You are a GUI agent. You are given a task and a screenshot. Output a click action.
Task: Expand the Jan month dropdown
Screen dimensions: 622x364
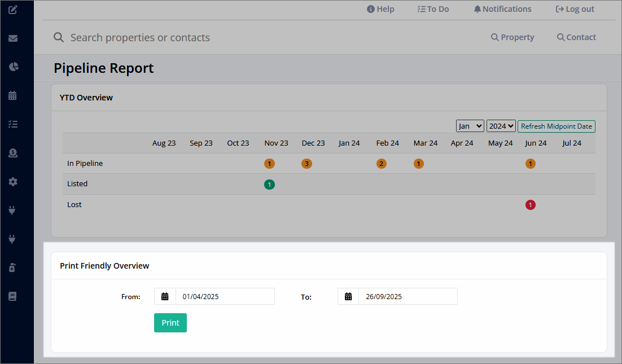point(470,126)
